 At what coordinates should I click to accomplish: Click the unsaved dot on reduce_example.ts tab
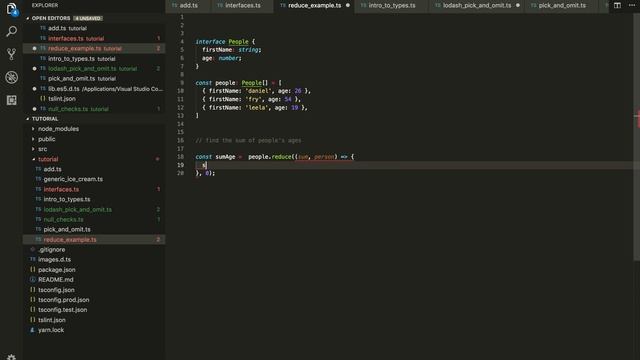348,5
